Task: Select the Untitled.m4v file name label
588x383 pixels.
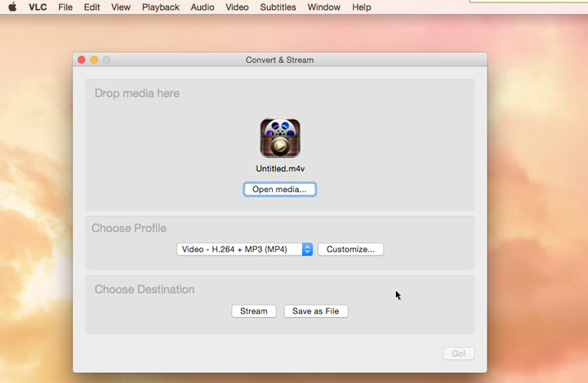Action: [280, 169]
